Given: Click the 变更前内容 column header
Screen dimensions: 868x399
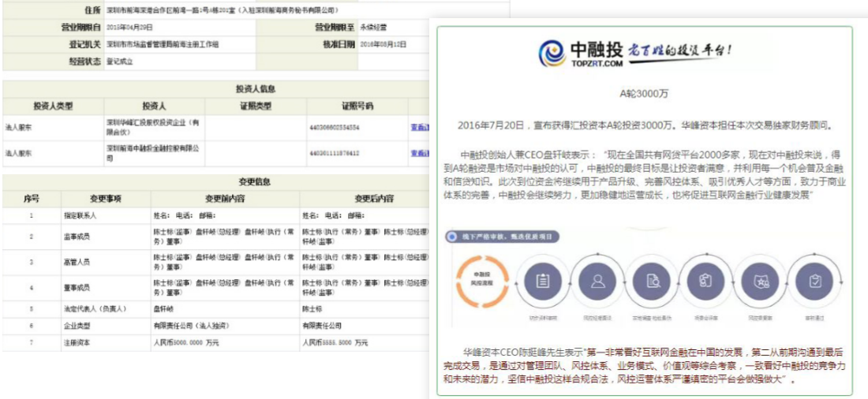Looking at the screenshot, I should click(x=225, y=199).
